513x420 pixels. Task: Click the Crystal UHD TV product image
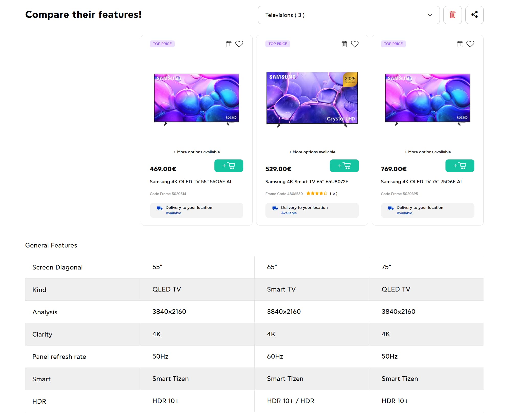pos(312,99)
